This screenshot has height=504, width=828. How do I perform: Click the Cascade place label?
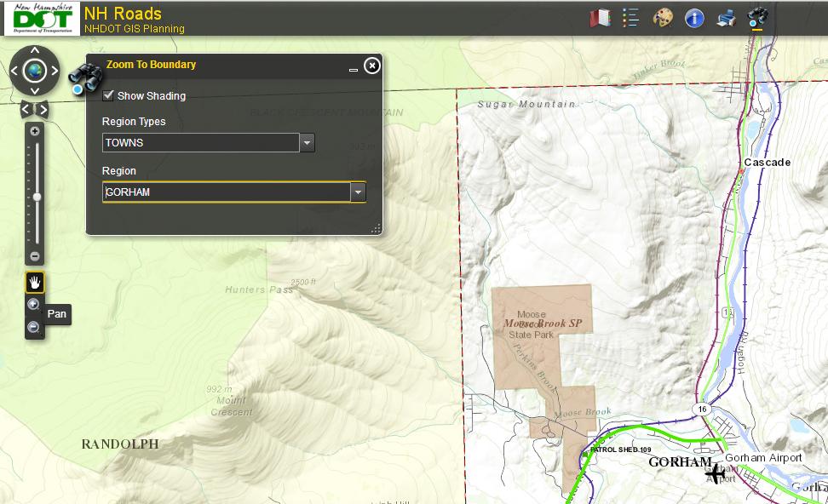click(768, 163)
